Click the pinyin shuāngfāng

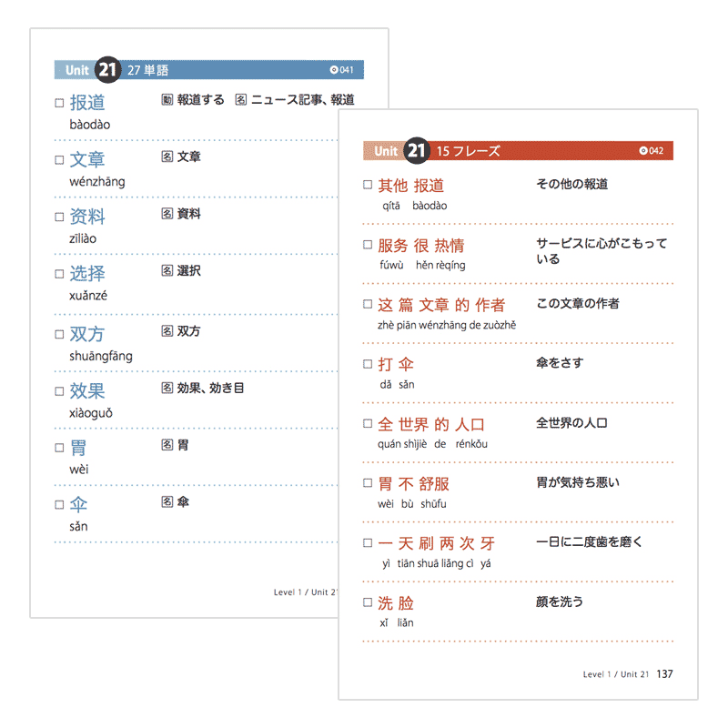pyautogui.click(x=101, y=356)
